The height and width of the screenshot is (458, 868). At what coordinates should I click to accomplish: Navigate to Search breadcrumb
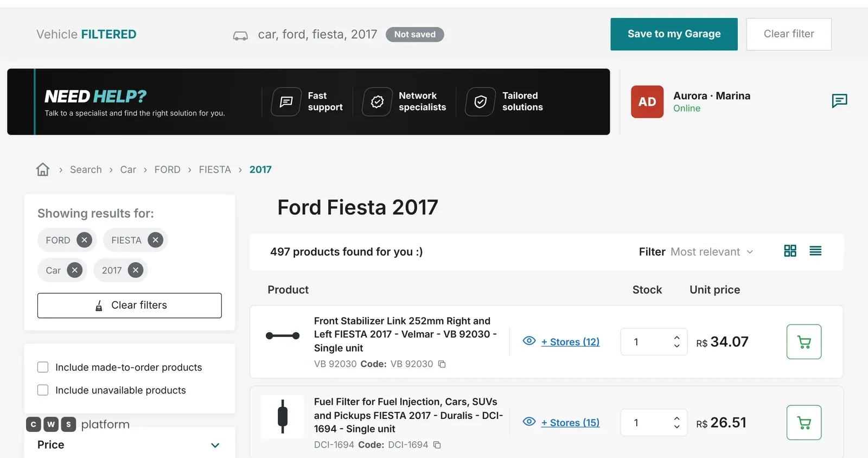point(86,169)
